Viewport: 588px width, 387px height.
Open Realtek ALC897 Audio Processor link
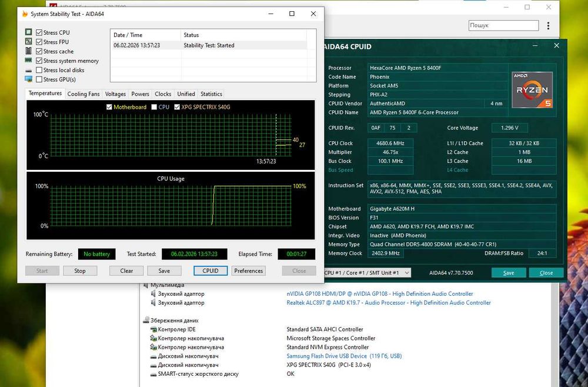pos(389,303)
